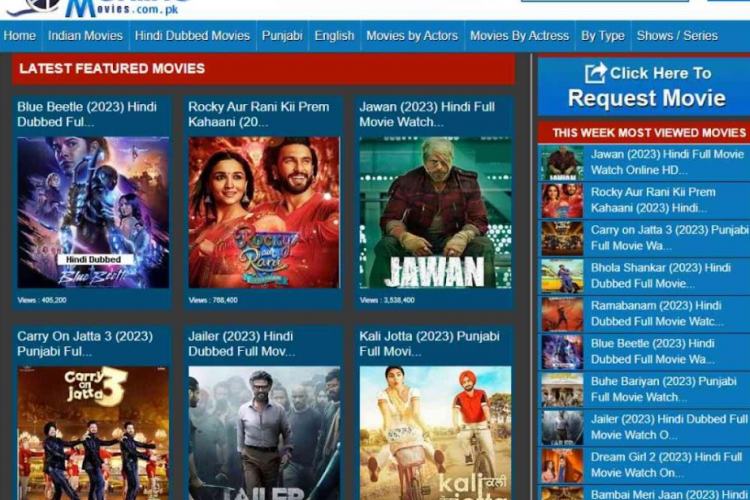Click the Blue Beetle featured poster
Screen dimensions: 750x500
tap(93, 212)
